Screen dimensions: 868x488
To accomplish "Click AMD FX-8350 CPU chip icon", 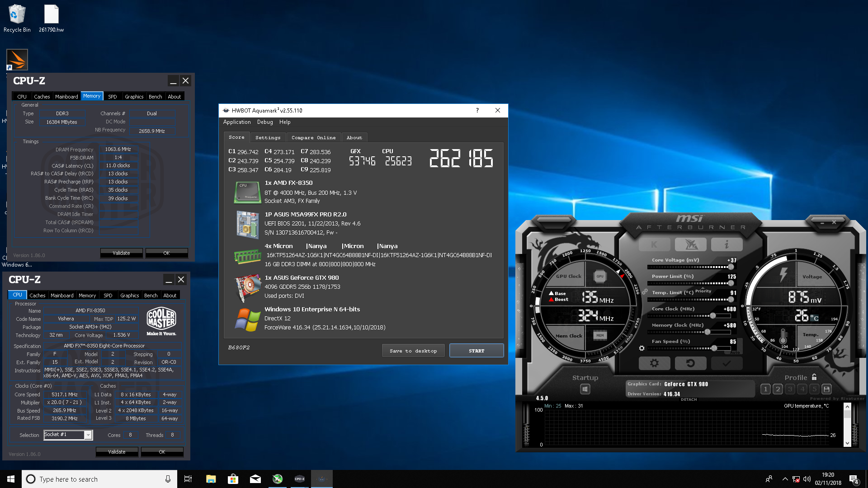I will point(247,192).
